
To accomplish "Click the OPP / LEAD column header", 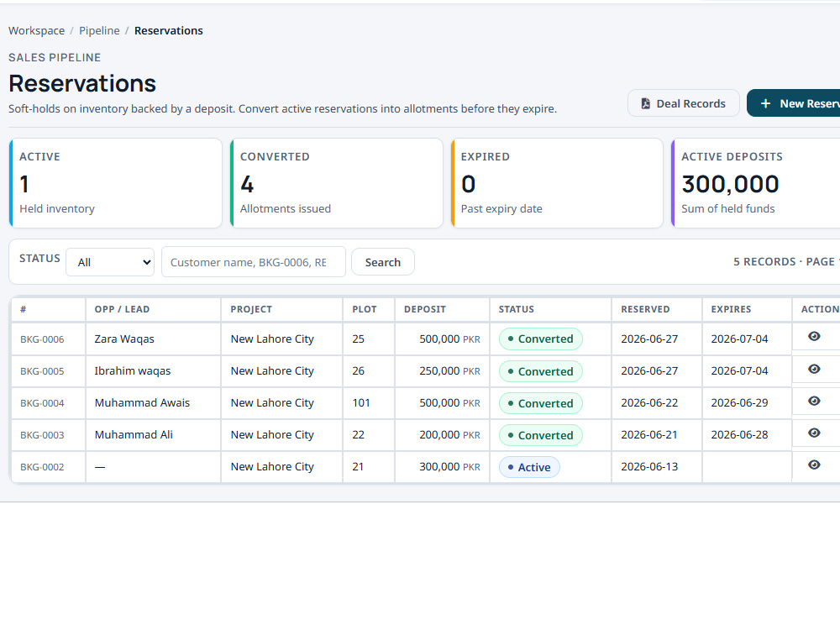I will pos(122,309).
